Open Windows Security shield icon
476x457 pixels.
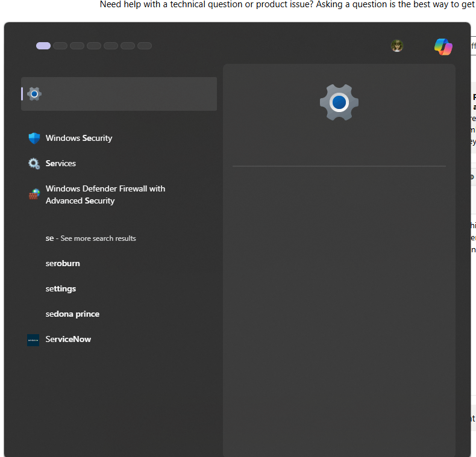[34, 138]
